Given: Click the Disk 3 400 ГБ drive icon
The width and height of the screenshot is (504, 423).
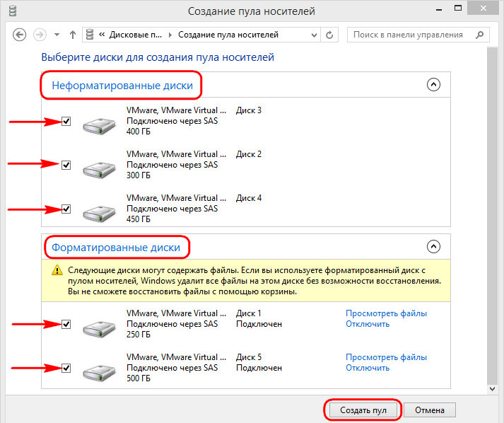Looking at the screenshot, I should click(x=99, y=126).
